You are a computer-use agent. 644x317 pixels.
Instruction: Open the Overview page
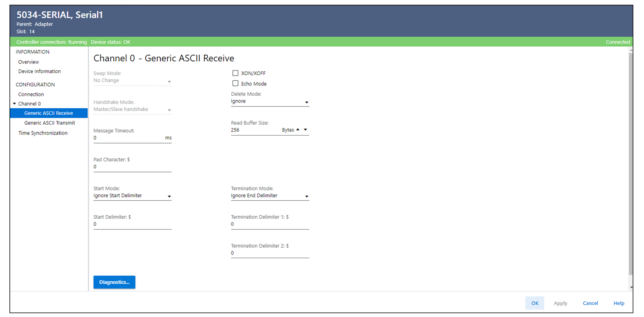pyautogui.click(x=29, y=62)
